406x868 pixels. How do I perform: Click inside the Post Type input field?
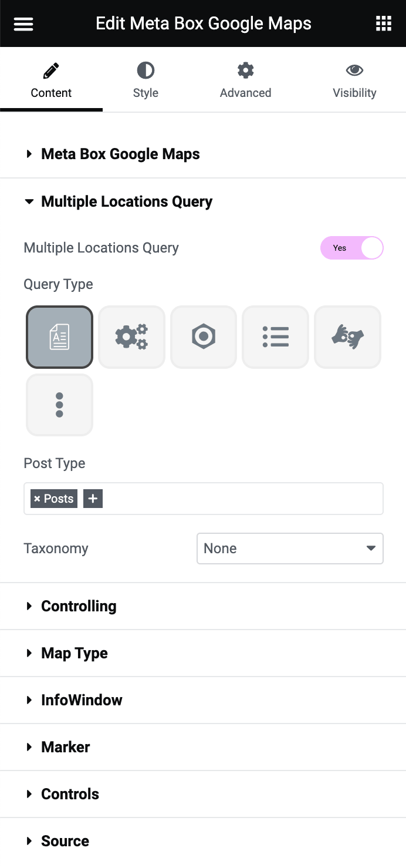point(235,498)
